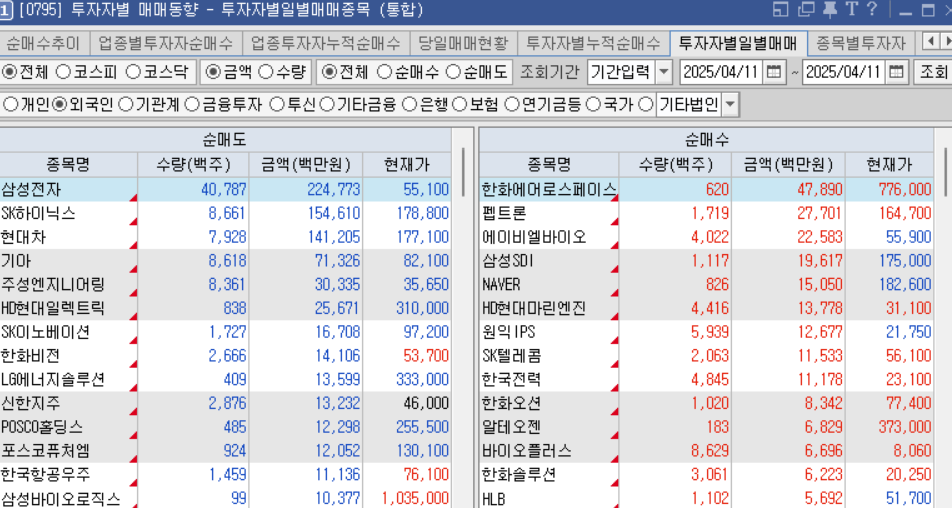Switch to the 순매수추이 tab
This screenshot has height=508, width=952.
[x=42, y=43]
